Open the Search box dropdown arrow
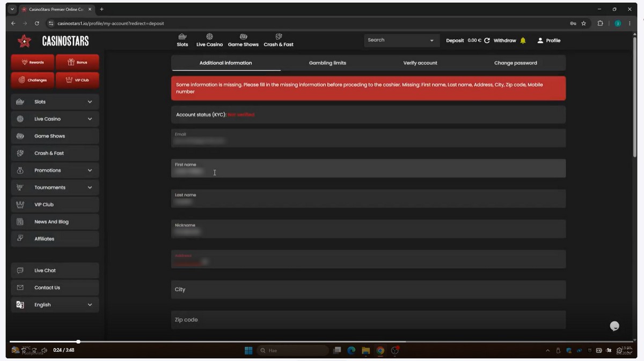This screenshot has height=361, width=644. click(x=431, y=40)
